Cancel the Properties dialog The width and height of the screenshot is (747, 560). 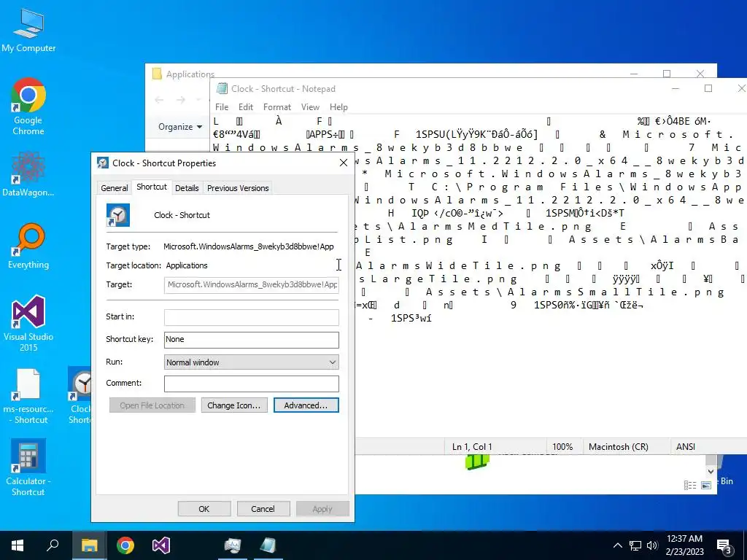click(x=263, y=509)
